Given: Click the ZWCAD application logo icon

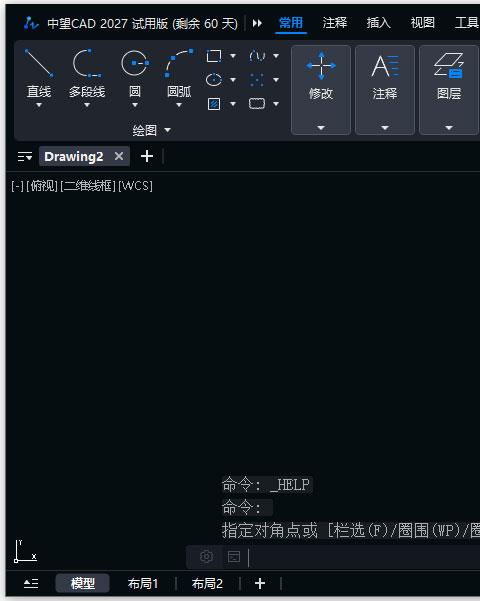Looking at the screenshot, I should tap(31, 23).
